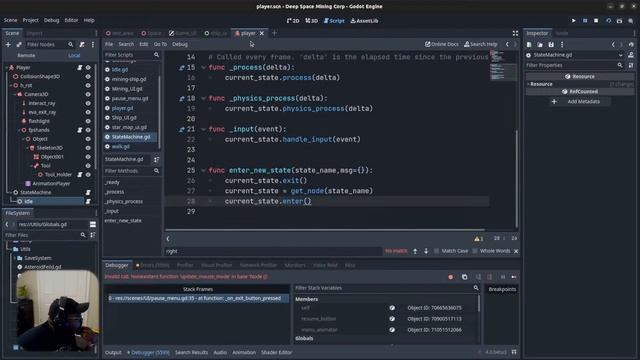
Task: Collapse the h_rot node
Action: pos(11,85)
